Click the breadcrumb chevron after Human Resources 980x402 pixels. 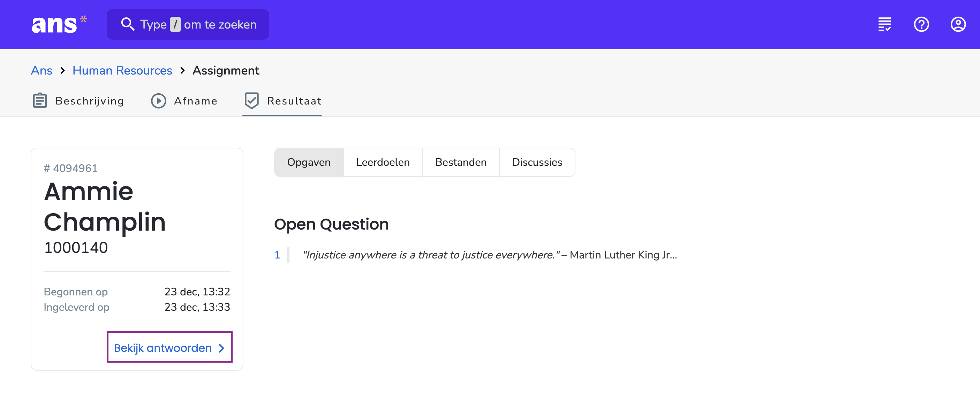click(183, 71)
